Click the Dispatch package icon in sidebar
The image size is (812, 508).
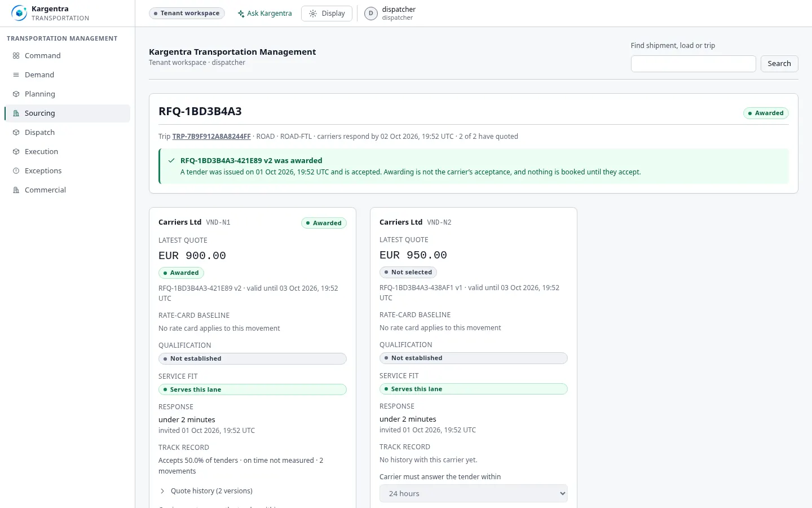point(16,133)
